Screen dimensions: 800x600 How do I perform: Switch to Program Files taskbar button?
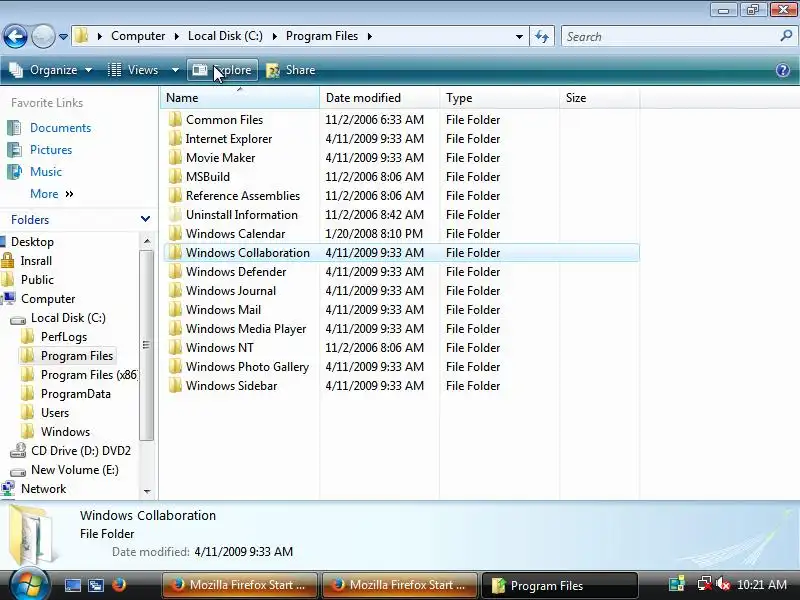pyautogui.click(x=559, y=585)
